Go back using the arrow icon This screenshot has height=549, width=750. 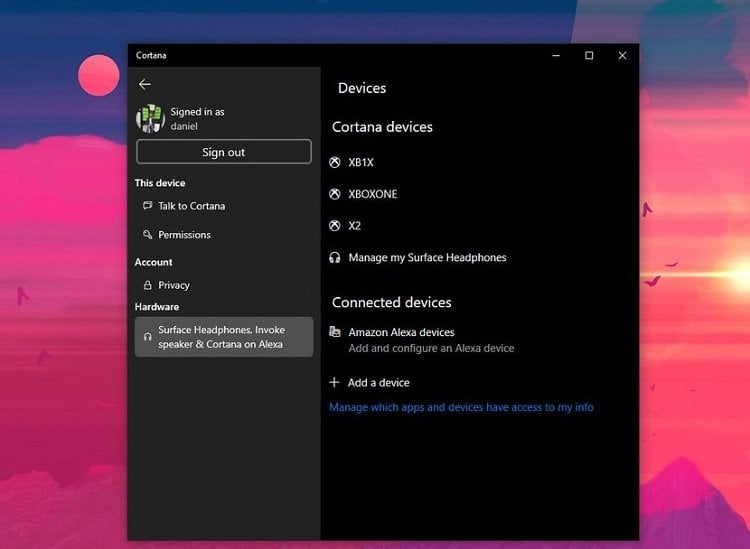(144, 84)
